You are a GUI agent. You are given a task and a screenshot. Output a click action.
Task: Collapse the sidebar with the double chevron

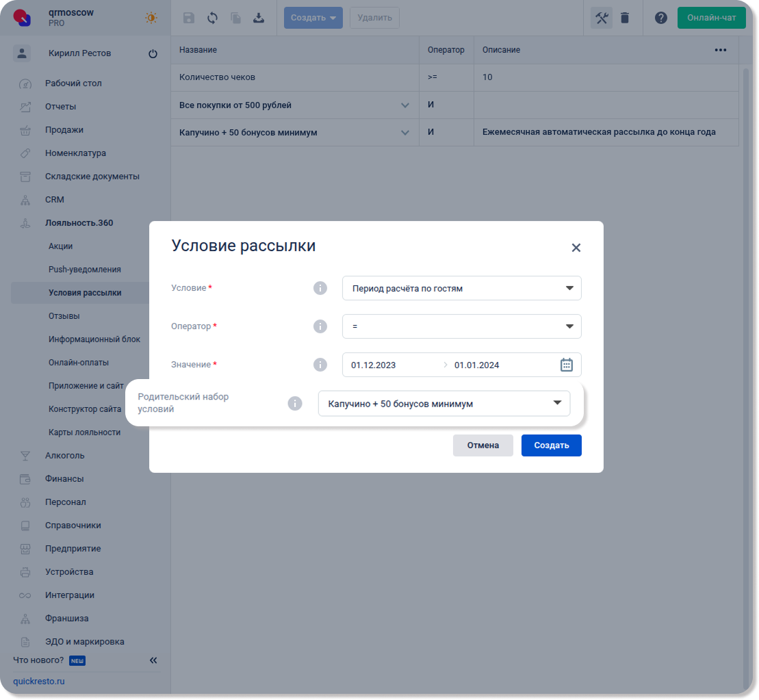153,660
